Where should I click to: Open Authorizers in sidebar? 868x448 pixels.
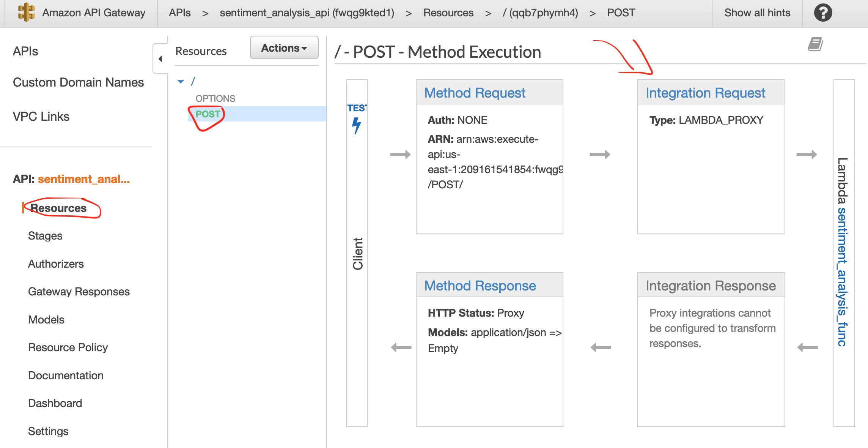[56, 264]
